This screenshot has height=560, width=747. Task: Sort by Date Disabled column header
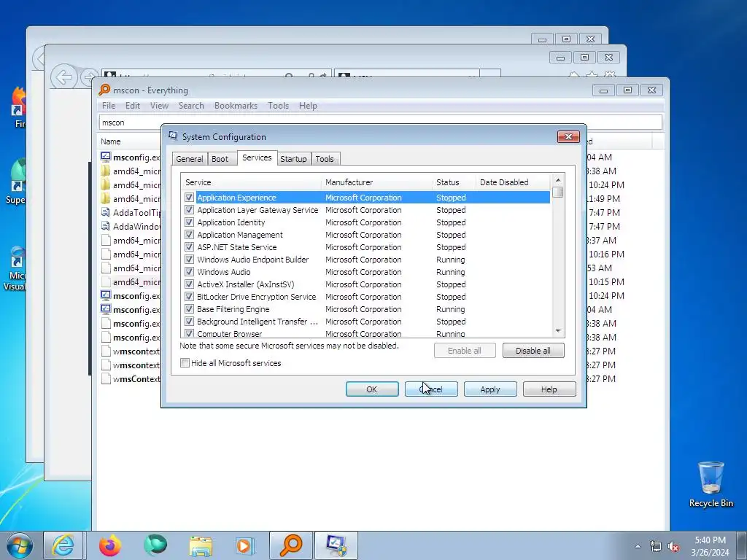[x=513, y=182]
